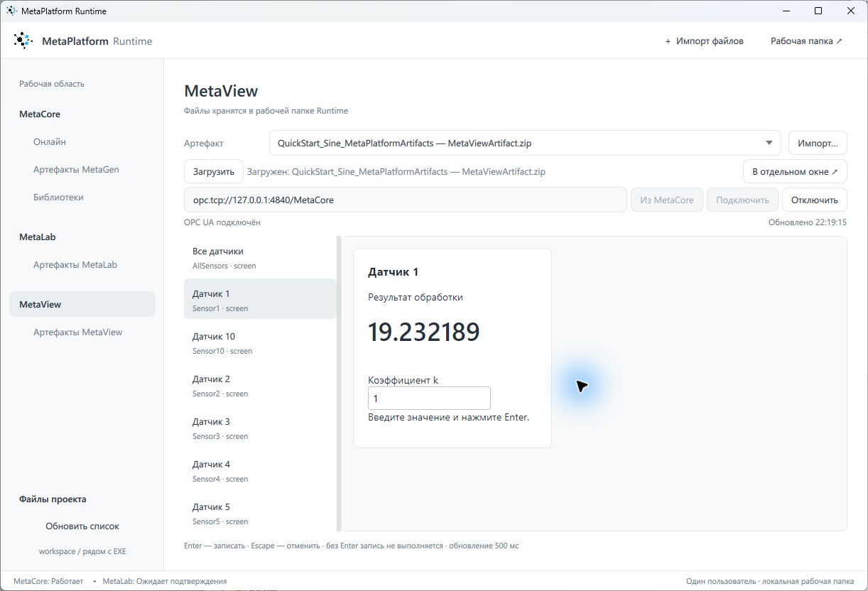Focus the OPC UA address field
This screenshot has height=591, width=868.
405,200
